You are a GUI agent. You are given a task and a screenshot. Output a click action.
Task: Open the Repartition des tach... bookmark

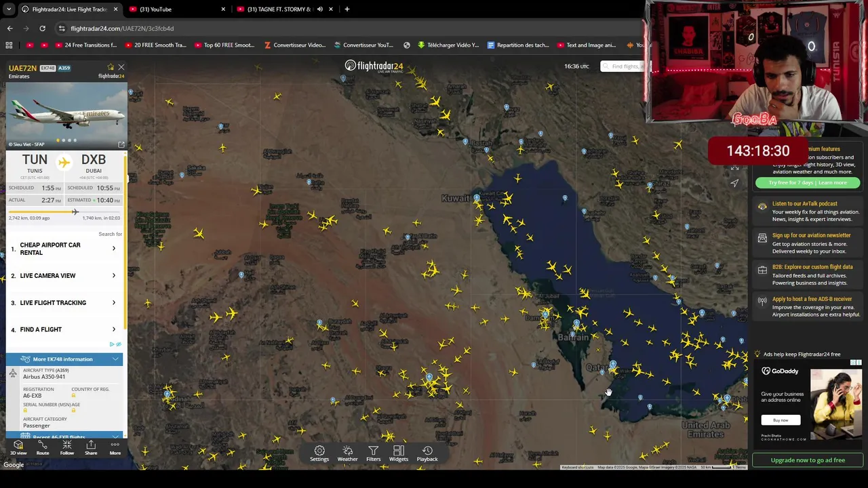pyautogui.click(x=517, y=45)
